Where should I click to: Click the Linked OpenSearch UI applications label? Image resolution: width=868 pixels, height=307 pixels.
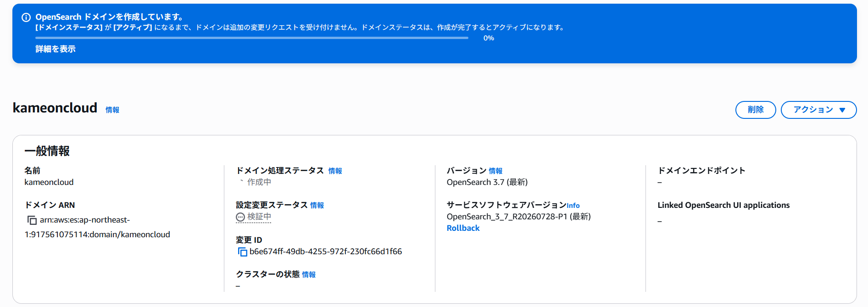click(x=723, y=205)
